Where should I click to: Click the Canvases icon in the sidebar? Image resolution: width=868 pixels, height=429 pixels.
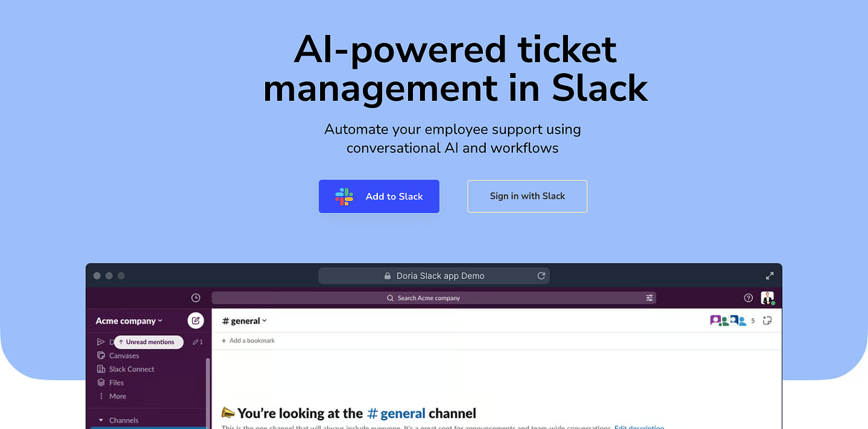pos(101,356)
